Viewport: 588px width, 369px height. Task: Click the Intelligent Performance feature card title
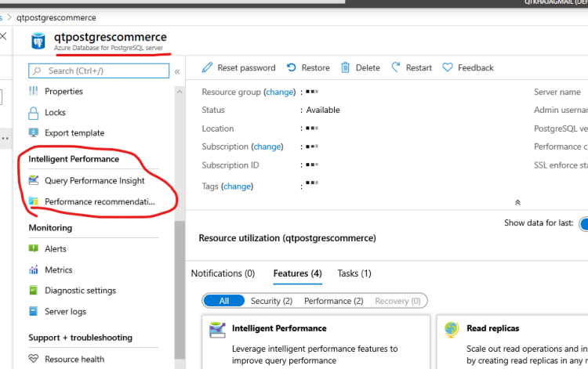coord(279,328)
